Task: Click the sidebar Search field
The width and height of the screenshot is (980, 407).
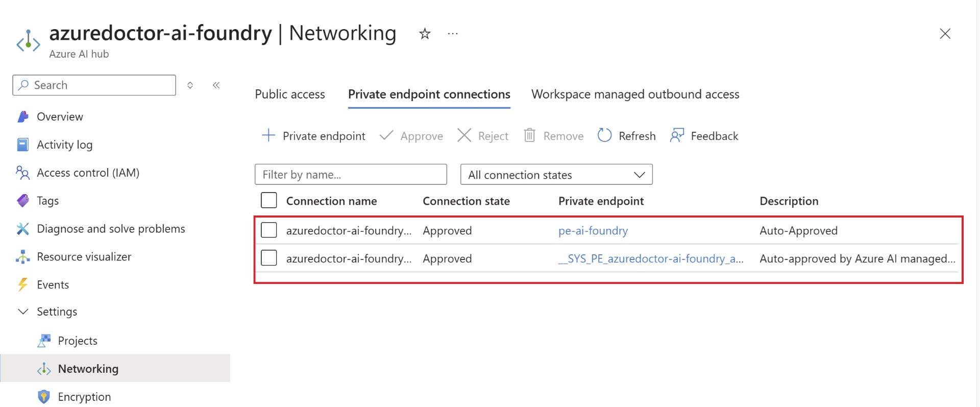Action: pos(94,85)
